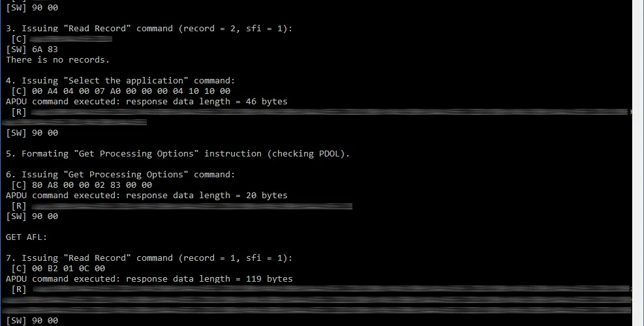Viewport: 644px width, 326px height.
Task: Click the blurred [C] command under step 3
Action: [x=70, y=39]
